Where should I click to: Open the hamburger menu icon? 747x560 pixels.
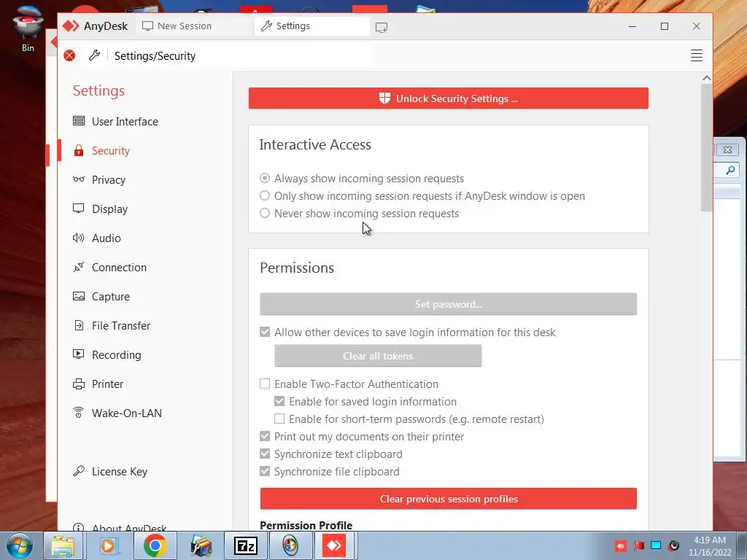tap(697, 55)
